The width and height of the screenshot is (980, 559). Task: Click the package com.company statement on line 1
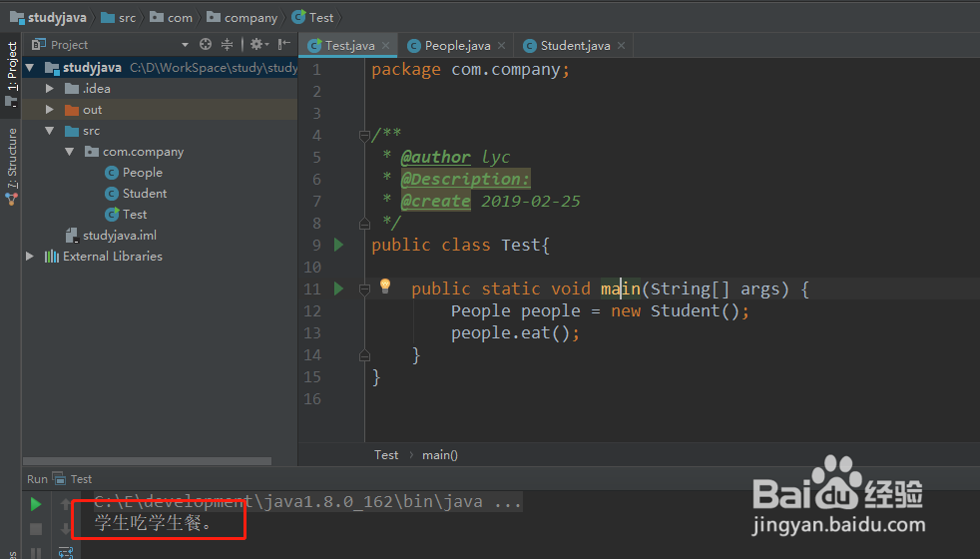471,70
